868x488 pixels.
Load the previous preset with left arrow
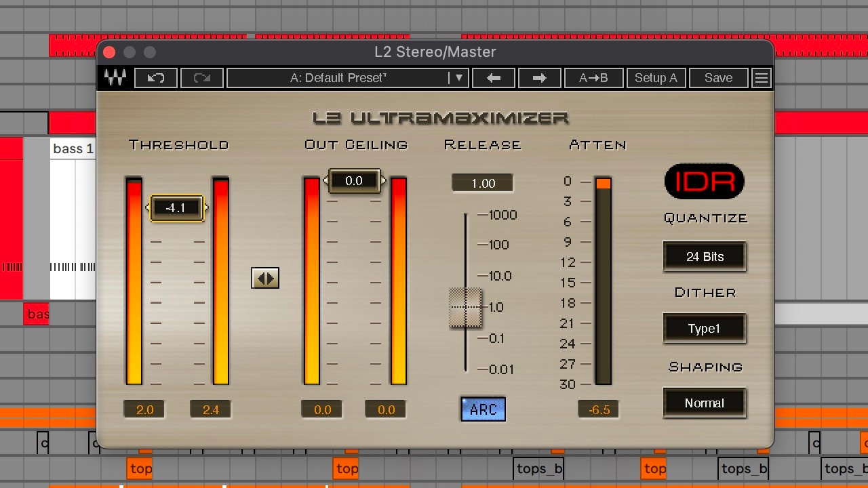[494, 78]
